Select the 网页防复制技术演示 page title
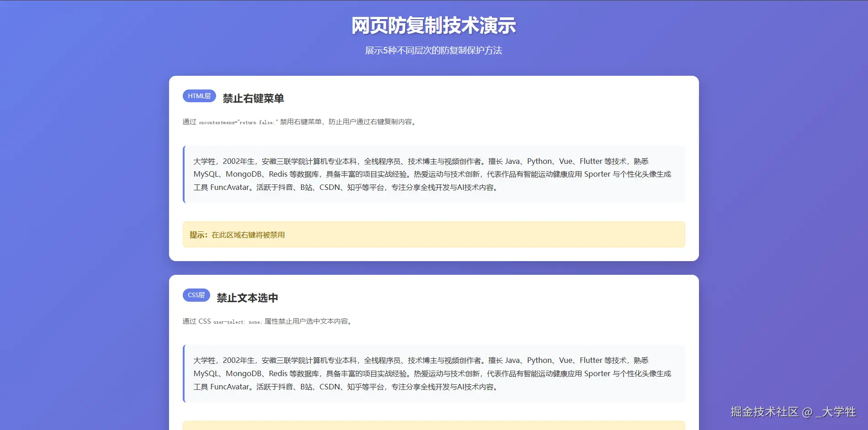The width and height of the screenshot is (868, 430). pos(433,26)
